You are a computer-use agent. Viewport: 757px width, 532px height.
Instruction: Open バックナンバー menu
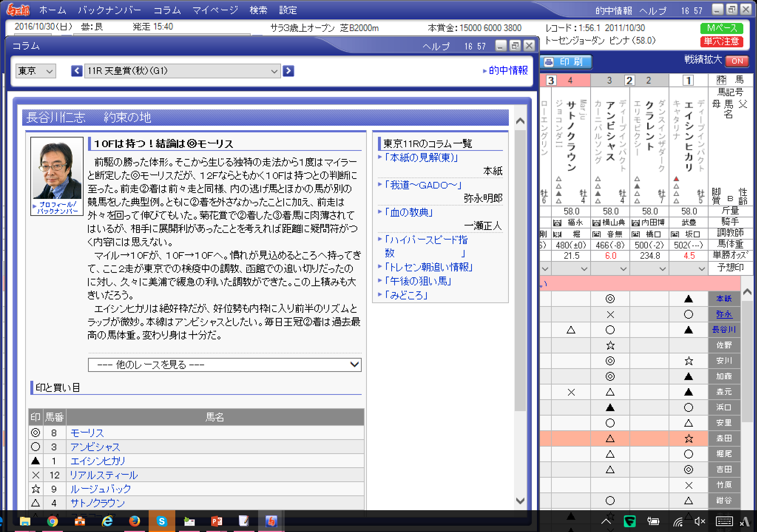tap(109, 10)
